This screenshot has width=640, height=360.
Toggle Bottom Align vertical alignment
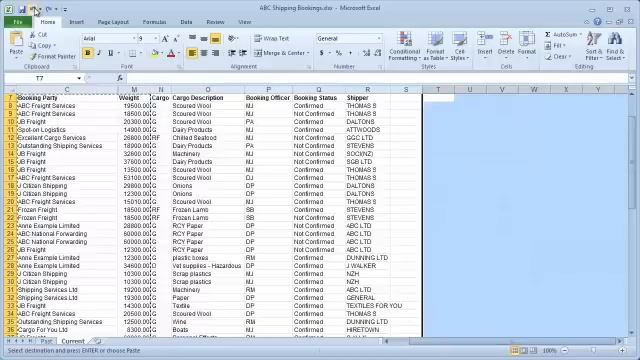tap(216, 38)
